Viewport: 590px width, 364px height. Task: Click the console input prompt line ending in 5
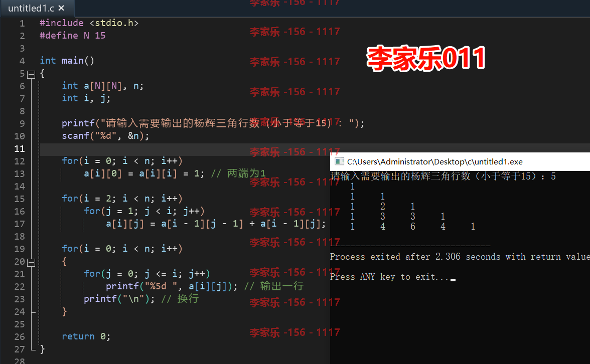point(443,176)
